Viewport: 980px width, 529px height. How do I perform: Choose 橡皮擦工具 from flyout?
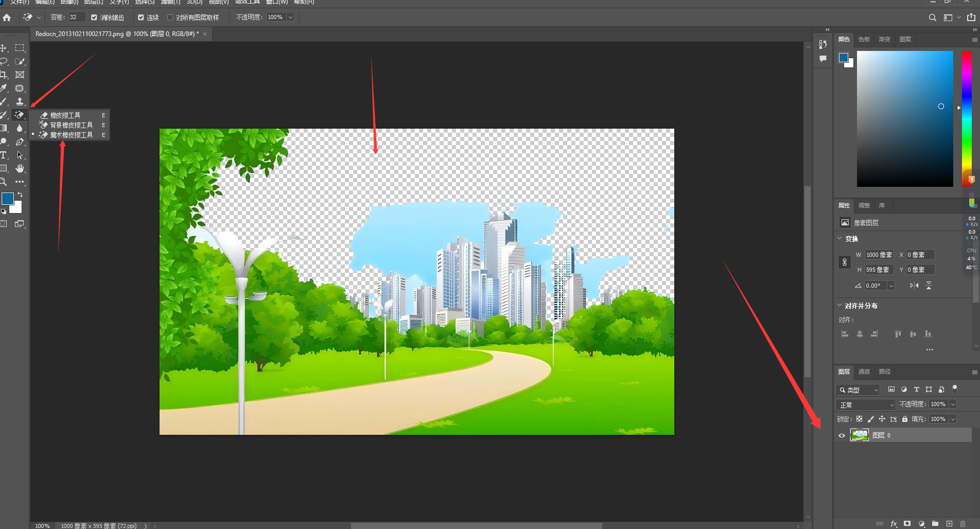[x=69, y=115]
